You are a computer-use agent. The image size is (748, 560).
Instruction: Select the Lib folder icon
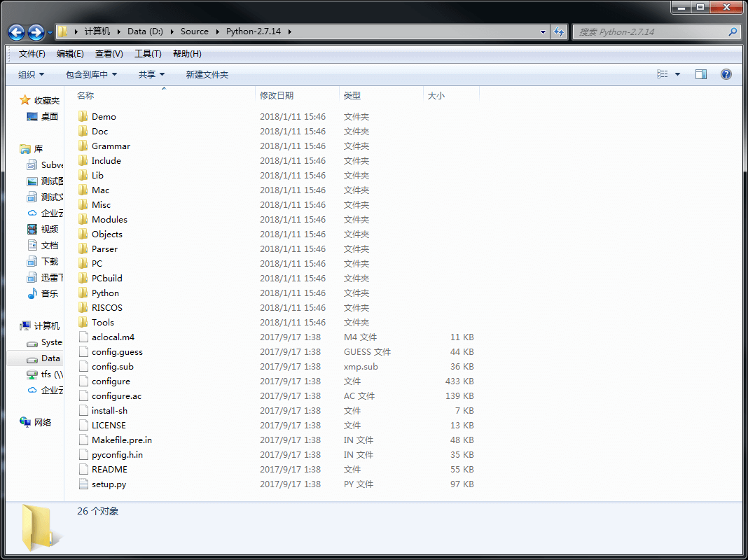83,176
